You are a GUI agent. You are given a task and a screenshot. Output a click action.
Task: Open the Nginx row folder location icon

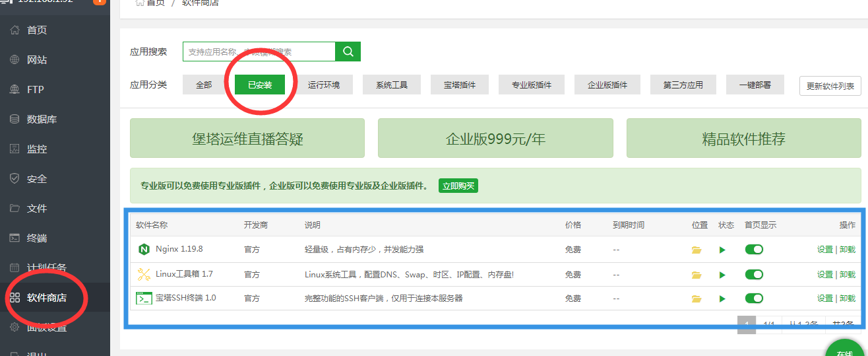[x=697, y=250]
